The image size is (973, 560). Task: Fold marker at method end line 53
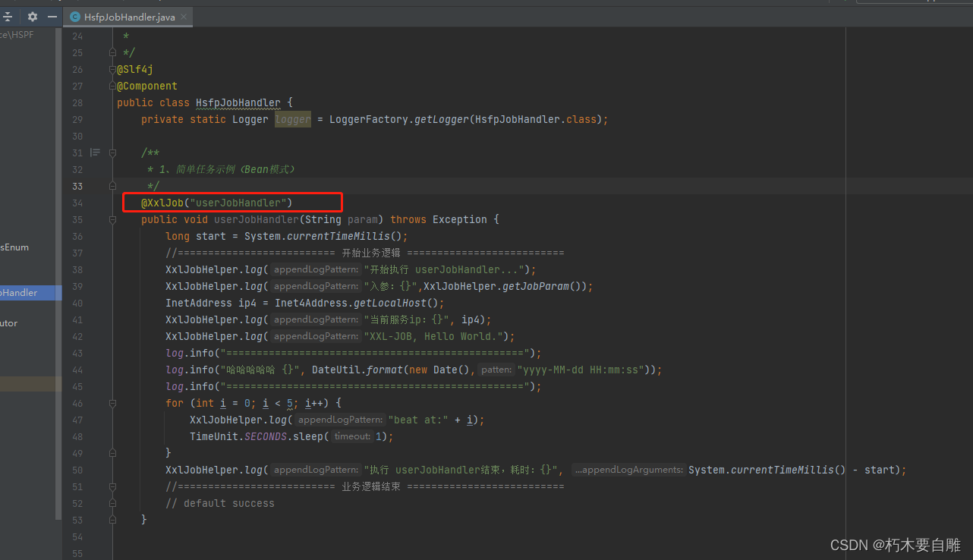tap(112, 520)
